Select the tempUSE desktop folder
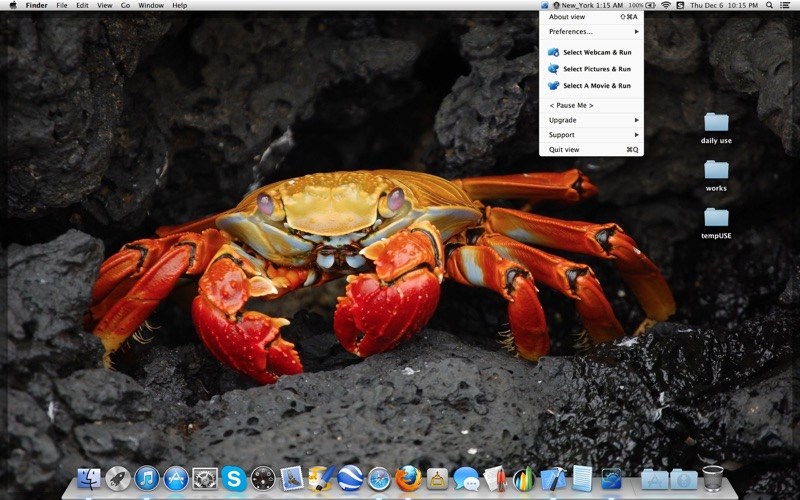The height and width of the screenshot is (500, 800). tap(716, 218)
